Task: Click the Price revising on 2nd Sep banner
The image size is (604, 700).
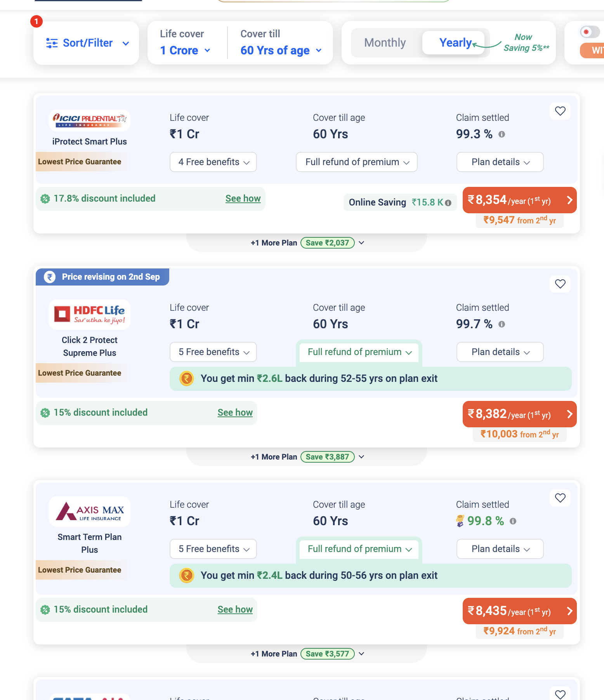Action: [102, 277]
